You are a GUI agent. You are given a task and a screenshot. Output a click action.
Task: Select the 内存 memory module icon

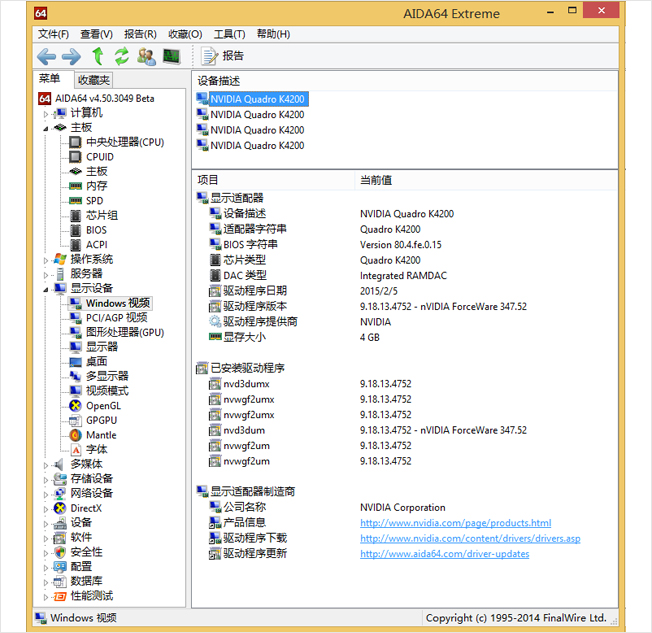[x=75, y=186]
